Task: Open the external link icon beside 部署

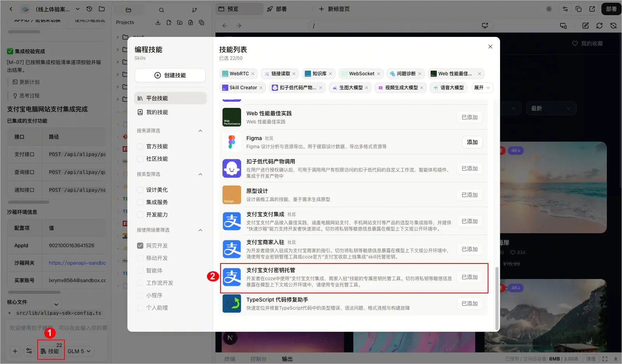Action: point(592,9)
